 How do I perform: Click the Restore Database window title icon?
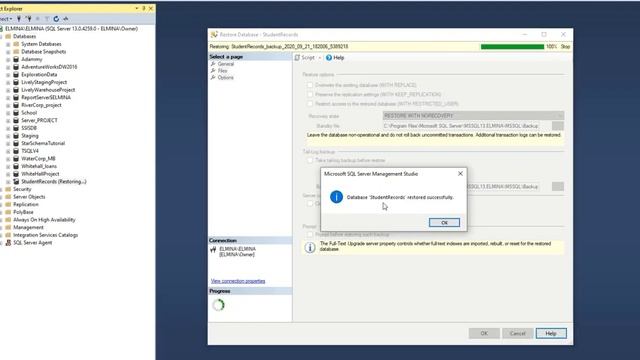[214, 35]
